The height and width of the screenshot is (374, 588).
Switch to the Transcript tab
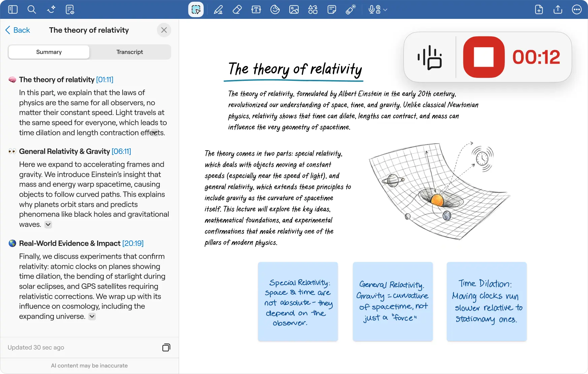tap(130, 52)
